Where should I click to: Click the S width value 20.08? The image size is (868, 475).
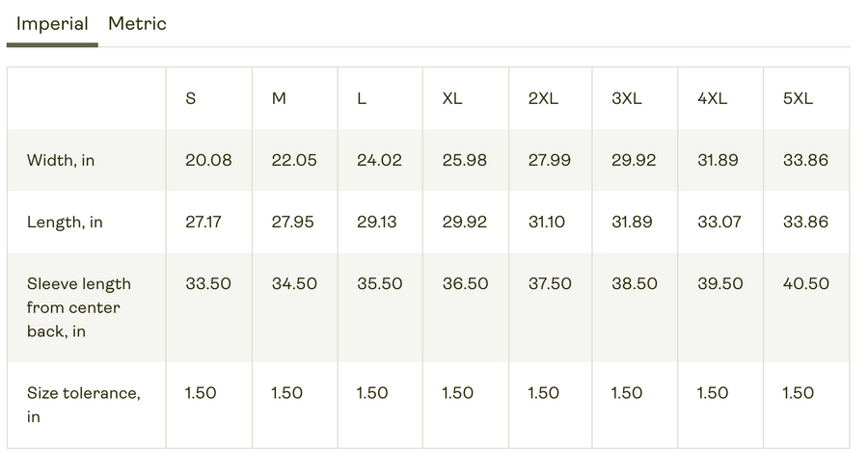point(208,160)
